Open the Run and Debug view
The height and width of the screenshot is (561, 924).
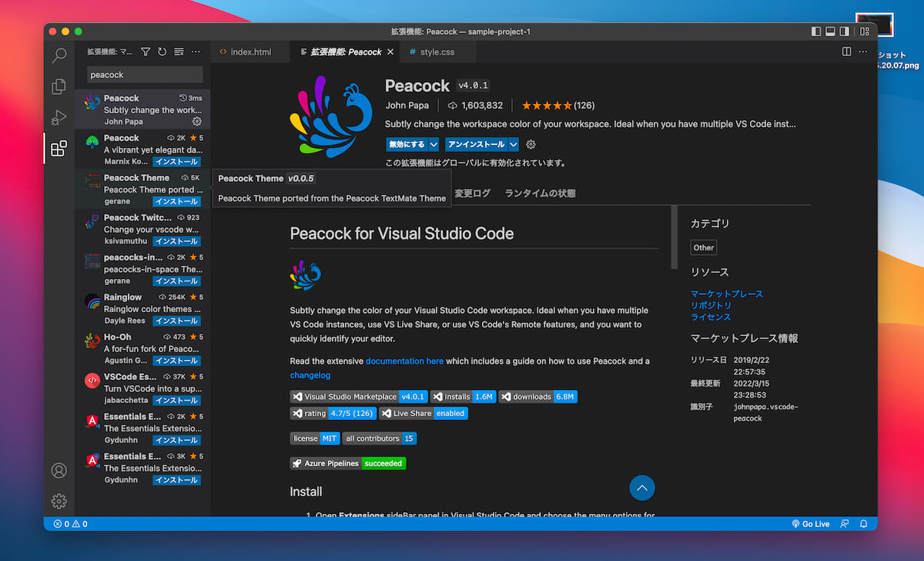59,117
